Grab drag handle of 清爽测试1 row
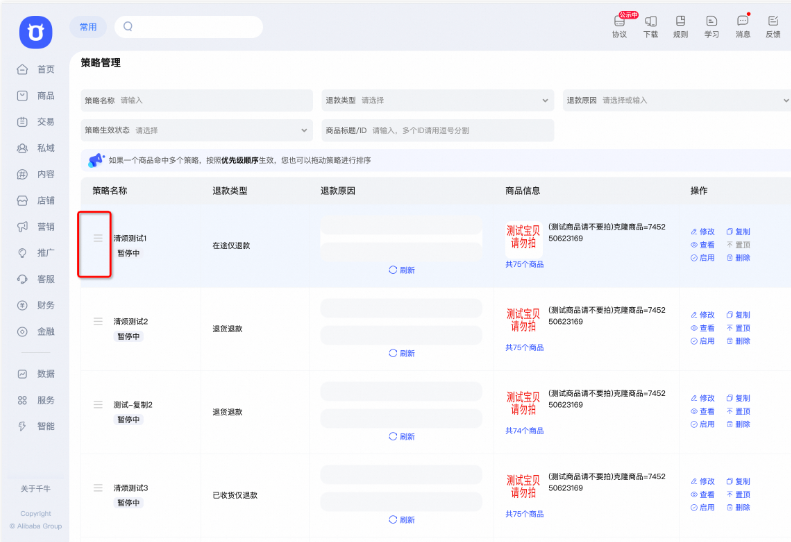Image resolution: width=791 pixels, height=542 pixels. pos(98,238)
